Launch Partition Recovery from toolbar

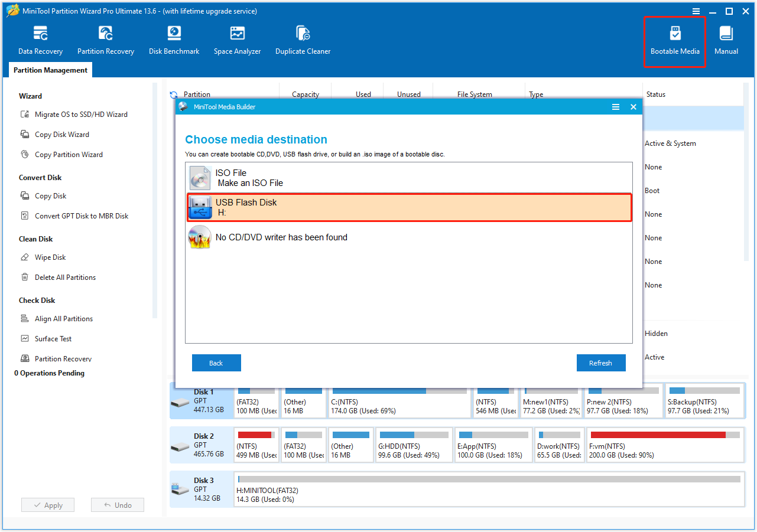[x=106, y=41]
